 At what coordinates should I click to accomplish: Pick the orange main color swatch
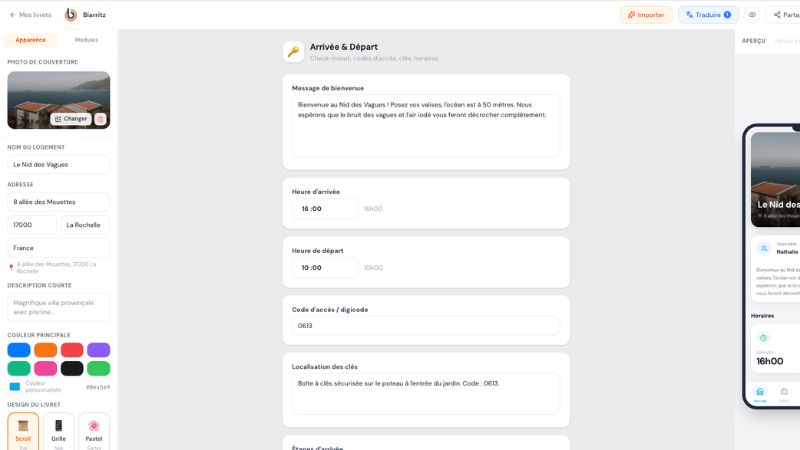[x=45, y=350]
